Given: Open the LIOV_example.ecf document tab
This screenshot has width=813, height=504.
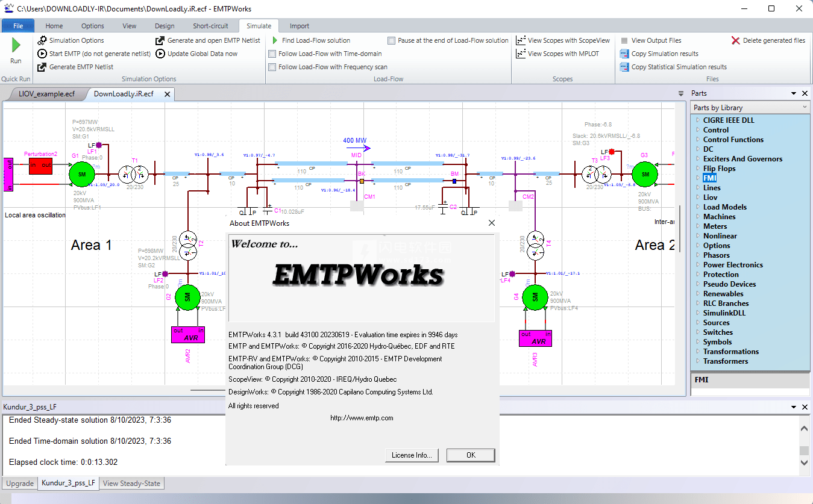Looking at the screenshot, I should tap(46, 94).
